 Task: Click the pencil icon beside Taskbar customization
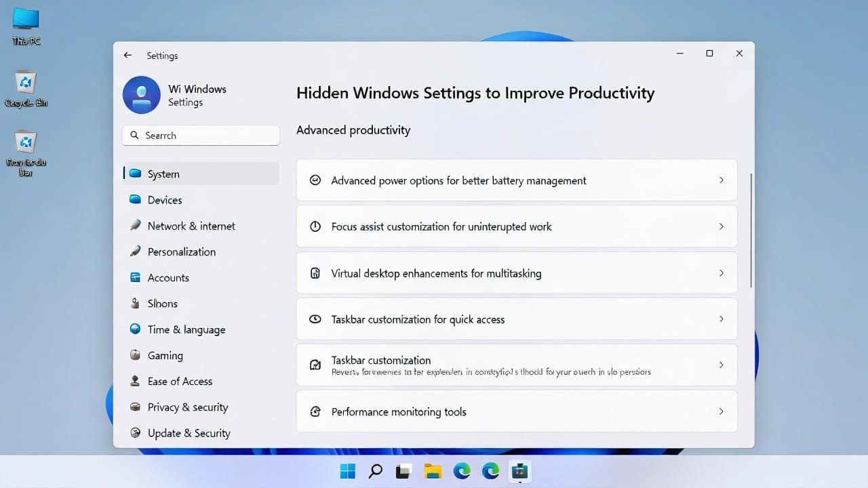pyautogui.click(x=315, y=365)
